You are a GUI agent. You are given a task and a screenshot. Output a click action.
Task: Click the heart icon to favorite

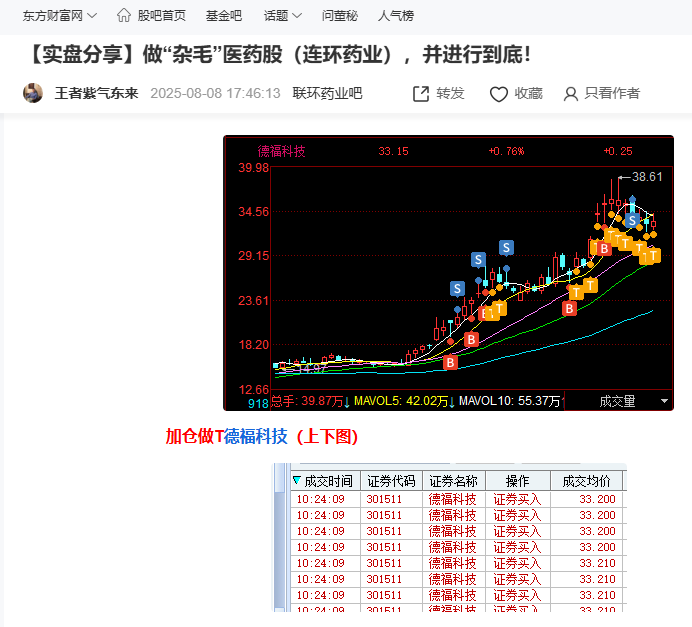coord(499,94)
